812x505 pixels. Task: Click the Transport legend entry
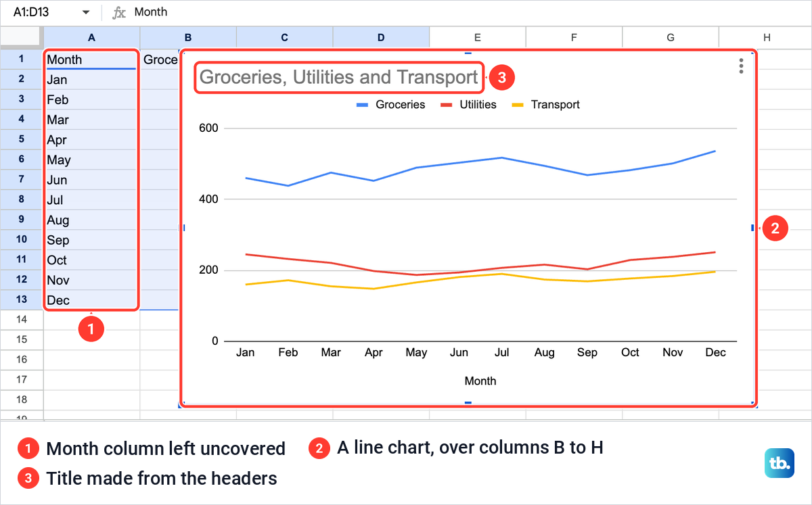545,105
